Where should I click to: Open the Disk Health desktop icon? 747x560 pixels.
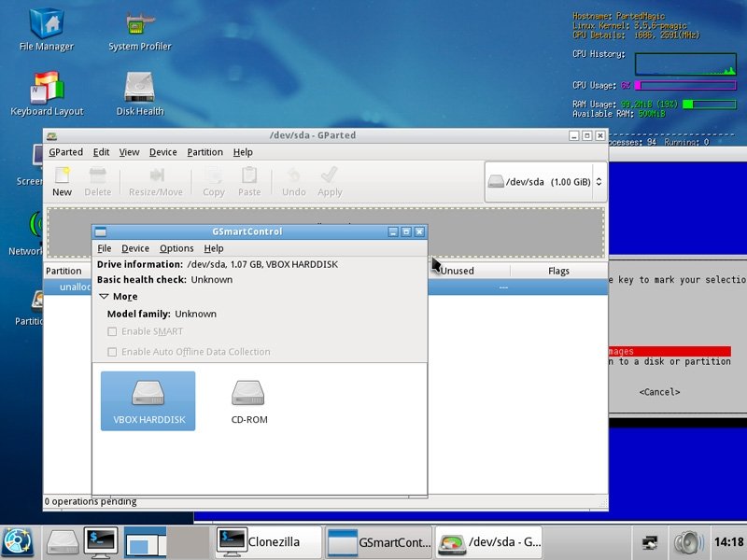(x=139, y=94)
